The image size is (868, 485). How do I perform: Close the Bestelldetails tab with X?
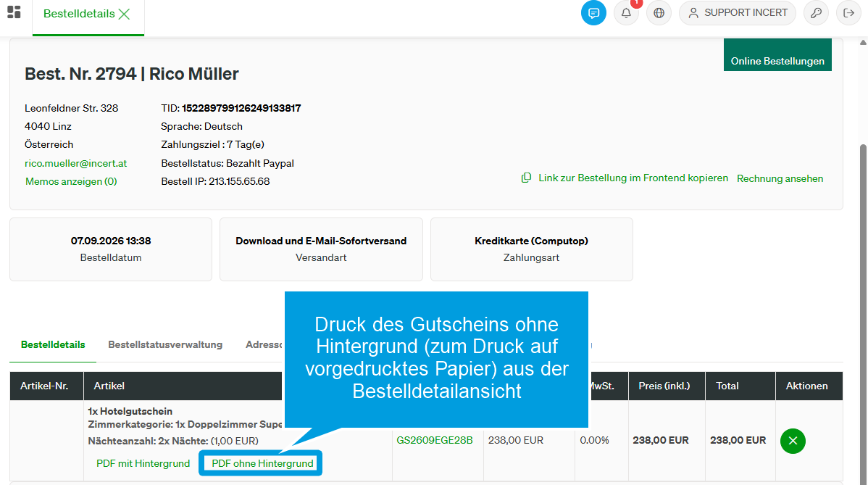click(124, 14)
